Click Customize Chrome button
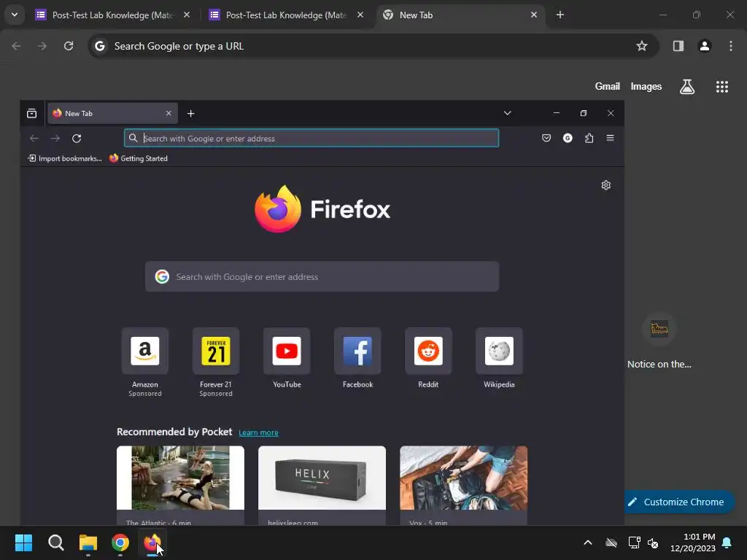Image resolution: width=747 pixels, height=560 pixels. point(679,502)
